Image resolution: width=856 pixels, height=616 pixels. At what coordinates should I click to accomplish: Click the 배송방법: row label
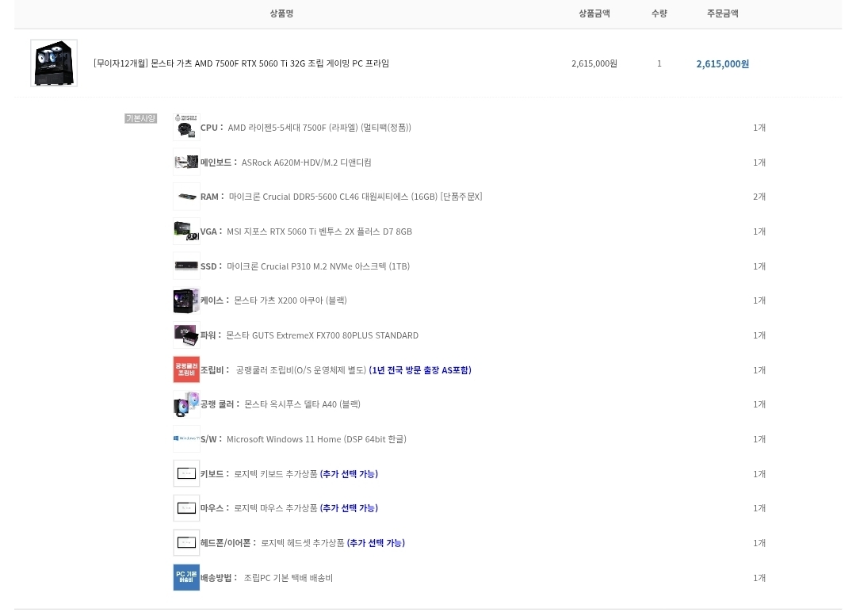219,578
